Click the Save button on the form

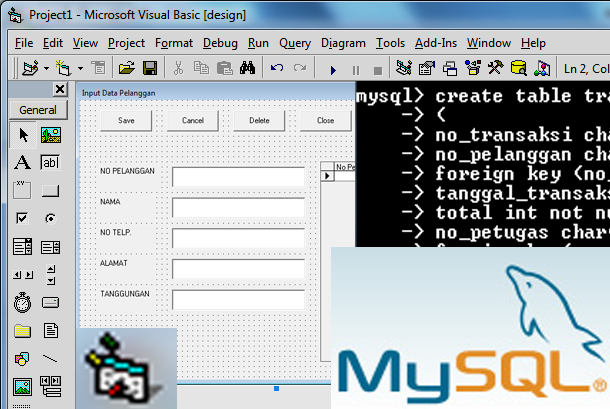coord(126,121)
